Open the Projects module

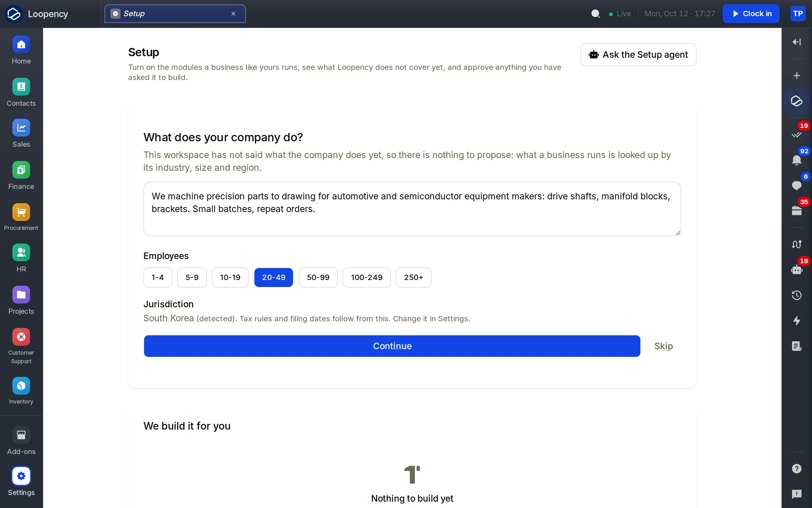tap(21, 301)
